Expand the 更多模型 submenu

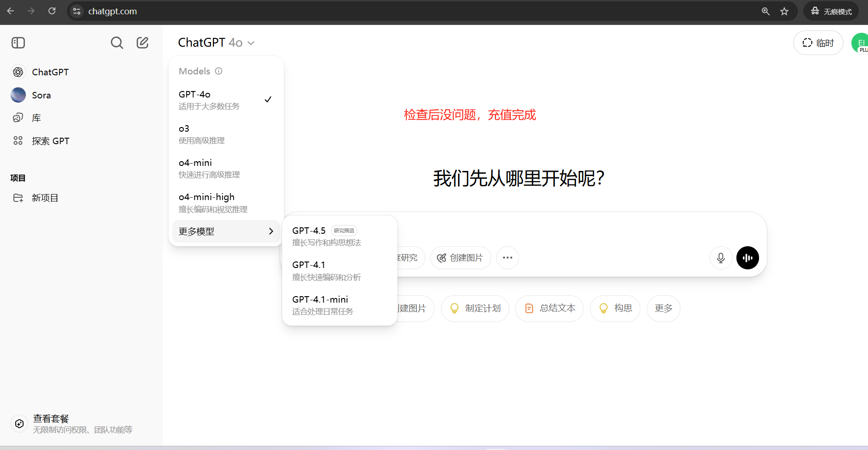pyautogui.click(x=226, y=231)
